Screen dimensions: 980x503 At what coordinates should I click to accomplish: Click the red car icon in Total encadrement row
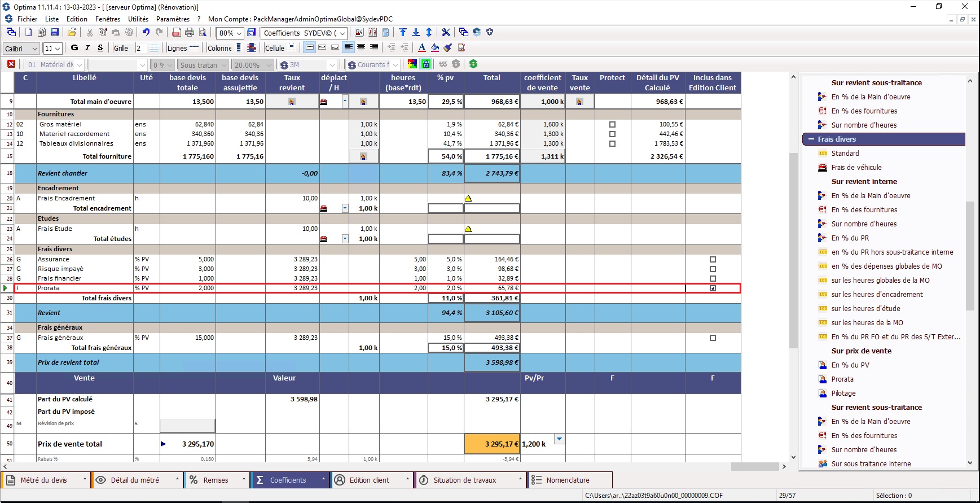323,208
